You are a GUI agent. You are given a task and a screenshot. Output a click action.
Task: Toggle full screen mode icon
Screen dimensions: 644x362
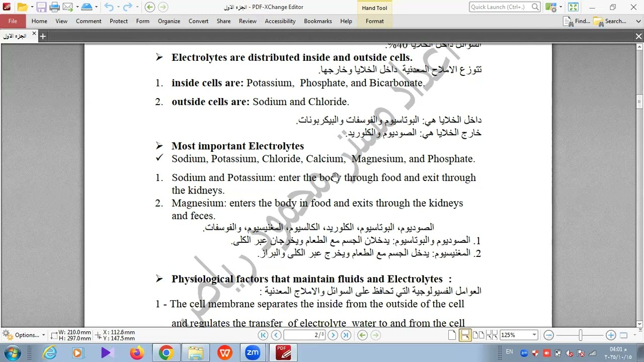[573, 7]
